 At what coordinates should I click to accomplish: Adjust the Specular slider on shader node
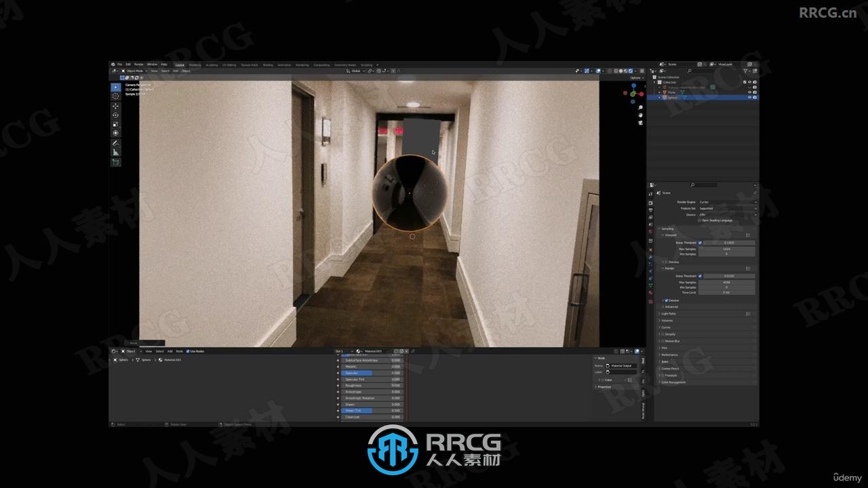[372, 373]
